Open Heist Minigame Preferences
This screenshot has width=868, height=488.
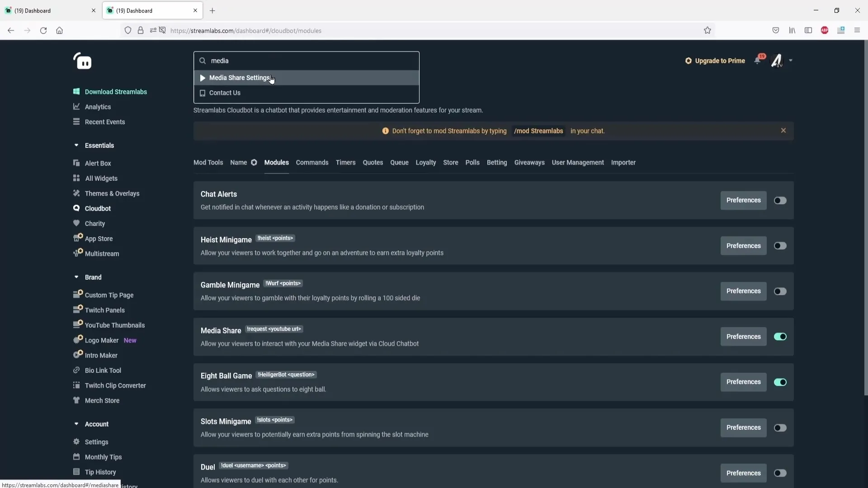[743, 246]
